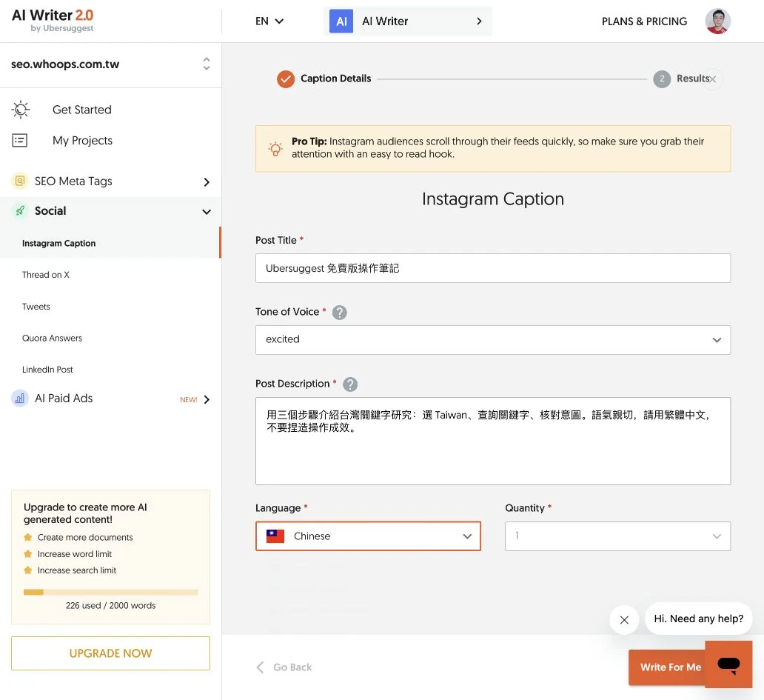Viewport: 764px width, 700px height.
Task: Select Quora Answers in sidebar
Action: pos(52,338)
